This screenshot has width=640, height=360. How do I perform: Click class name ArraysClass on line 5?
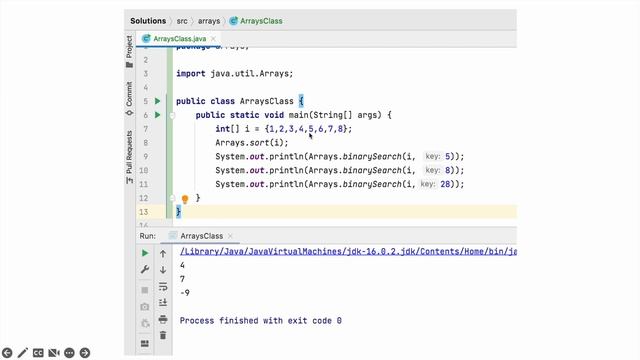(267, 101)
